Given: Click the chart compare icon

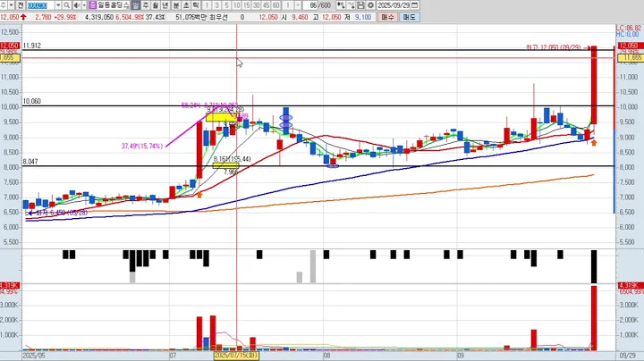Looking at the screenshot, I should (341, 5).
